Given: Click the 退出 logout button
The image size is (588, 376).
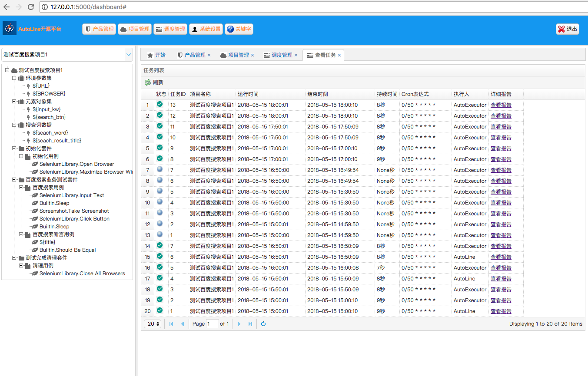Looking at the screenshot, I should (568, 29).
